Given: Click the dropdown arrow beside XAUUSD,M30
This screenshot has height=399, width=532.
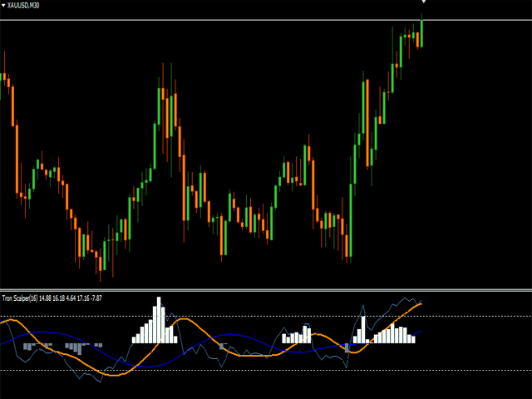Looking at the screenshot, I should click(3, 6).
